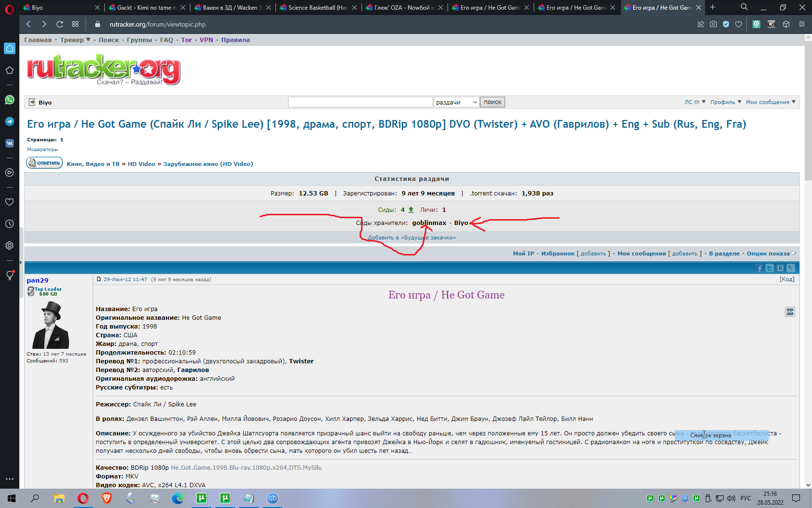The width and height of the screenshot is (812, 508).
Task: Open HD Video breadcrumb link
Action: pos(141,164)
